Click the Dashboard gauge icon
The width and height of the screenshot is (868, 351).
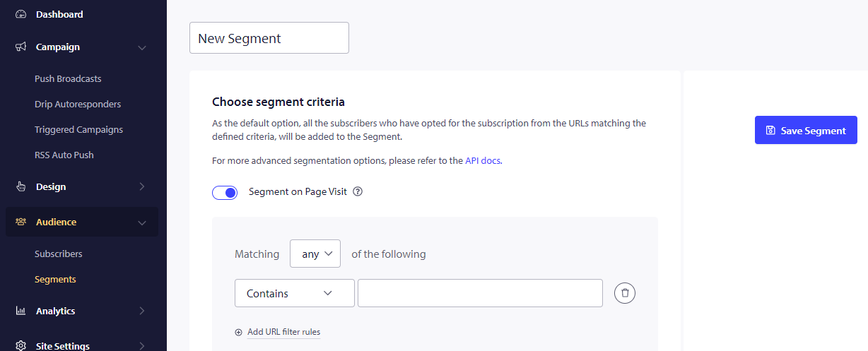coord(21,14)
